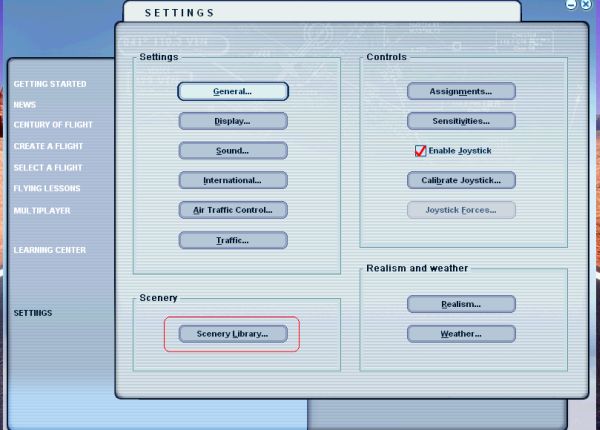Disable the Enable Joystick checkbox
600x430 pixels.
(x=421, y=151)
